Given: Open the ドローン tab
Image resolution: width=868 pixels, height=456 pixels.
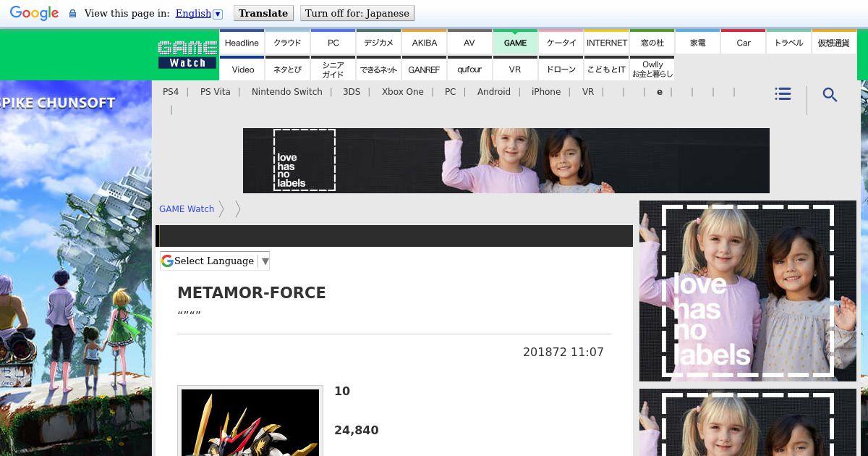Looking at the screenshot, I should click(x=561, y=69).
